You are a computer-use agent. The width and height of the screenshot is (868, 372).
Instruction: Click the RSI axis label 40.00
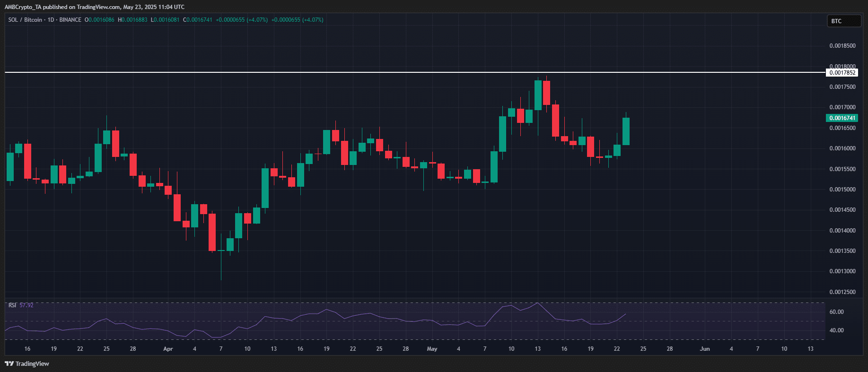point(837,330)
